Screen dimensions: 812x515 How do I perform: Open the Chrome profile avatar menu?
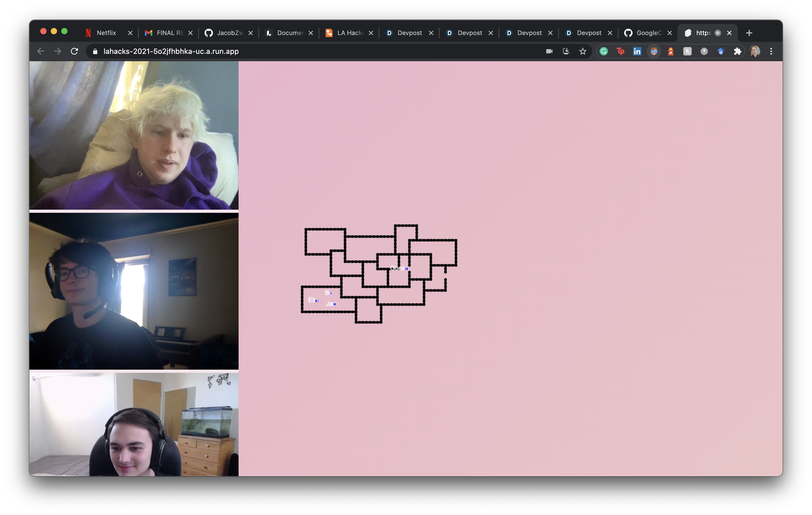(755, 51)
